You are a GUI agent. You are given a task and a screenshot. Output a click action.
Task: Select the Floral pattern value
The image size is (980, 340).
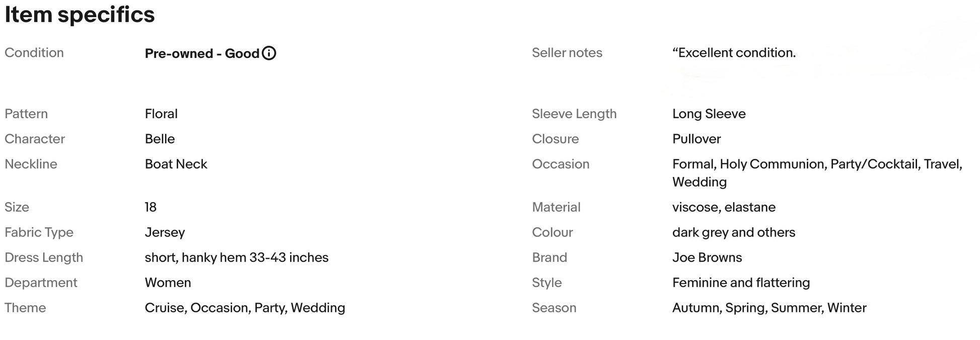(x=161, y=114)
